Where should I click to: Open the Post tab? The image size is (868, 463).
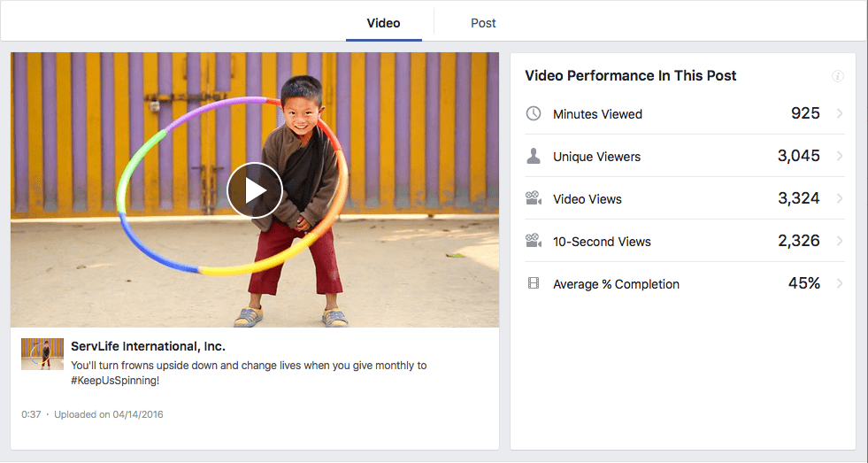(483, 23)
